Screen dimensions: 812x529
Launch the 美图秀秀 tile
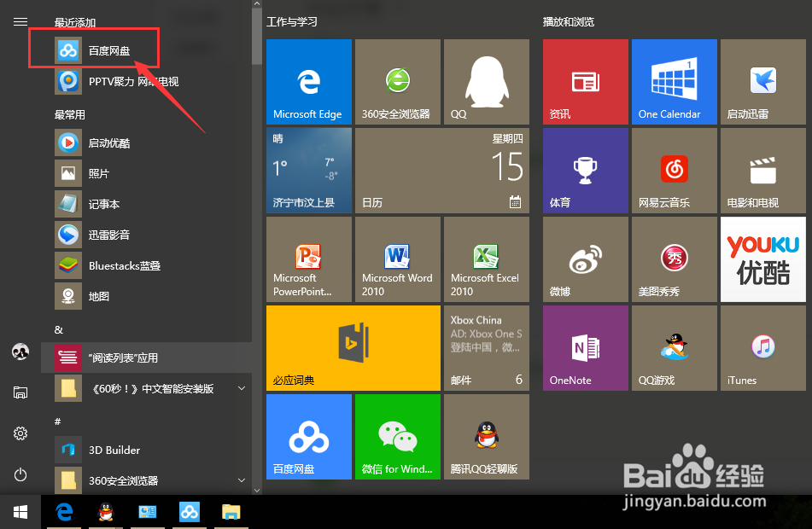pyautogui.click(x=675, y=259)
